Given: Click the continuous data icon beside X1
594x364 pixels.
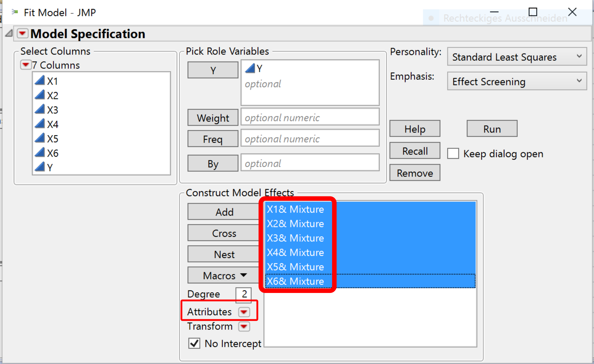Looking at the screenshot, I should pyautogui.click(x=39, y=80).
